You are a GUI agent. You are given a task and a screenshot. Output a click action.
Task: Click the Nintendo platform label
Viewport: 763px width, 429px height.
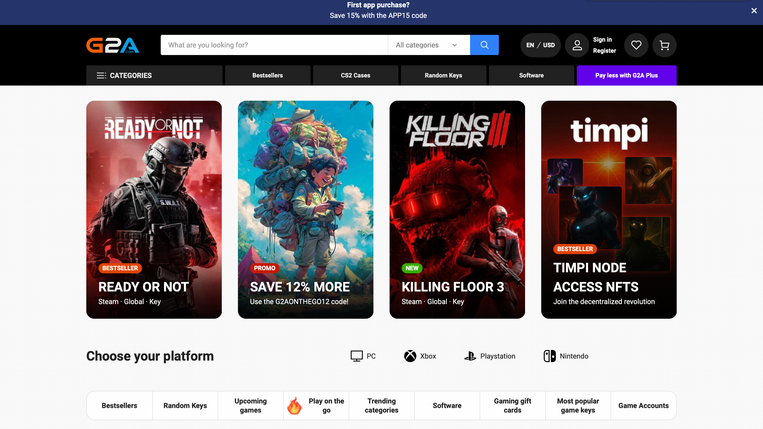[x=574, y=356]
